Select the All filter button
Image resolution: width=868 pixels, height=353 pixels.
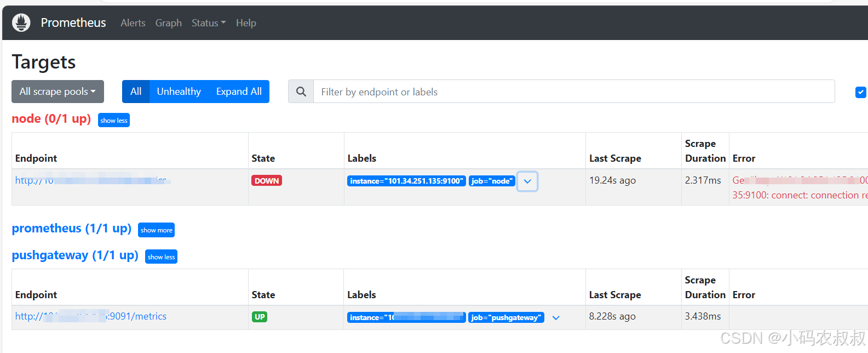coord(136,92)
